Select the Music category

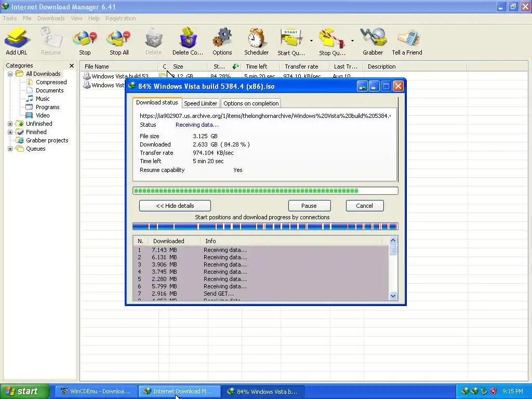[43, 99]
